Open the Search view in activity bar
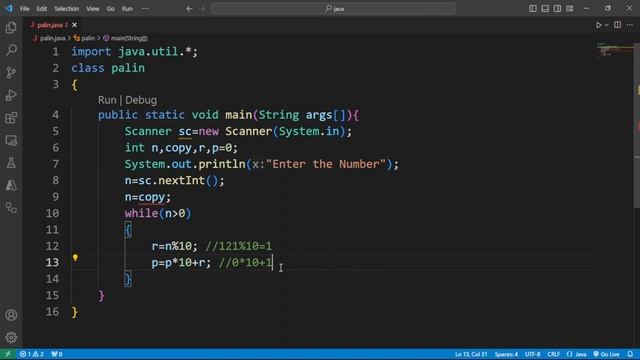The height and width of the screenshot is (360, 640). coord(11,50)
